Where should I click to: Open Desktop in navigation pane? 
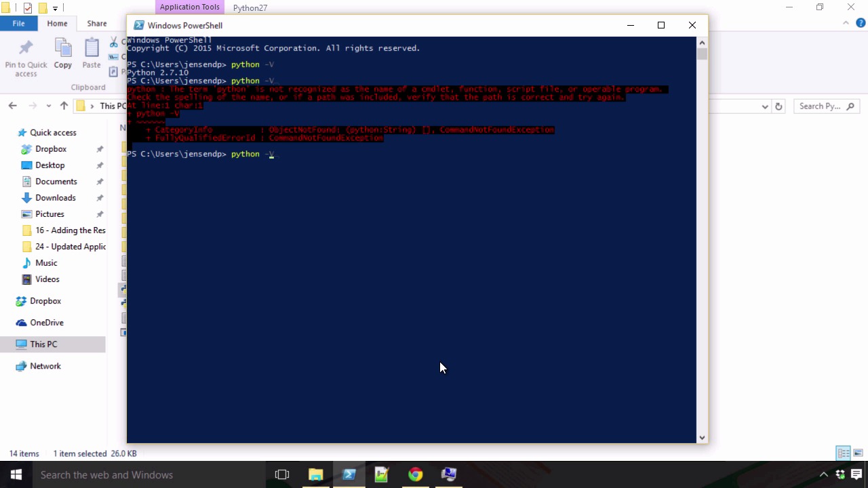[x=50, y=165]
